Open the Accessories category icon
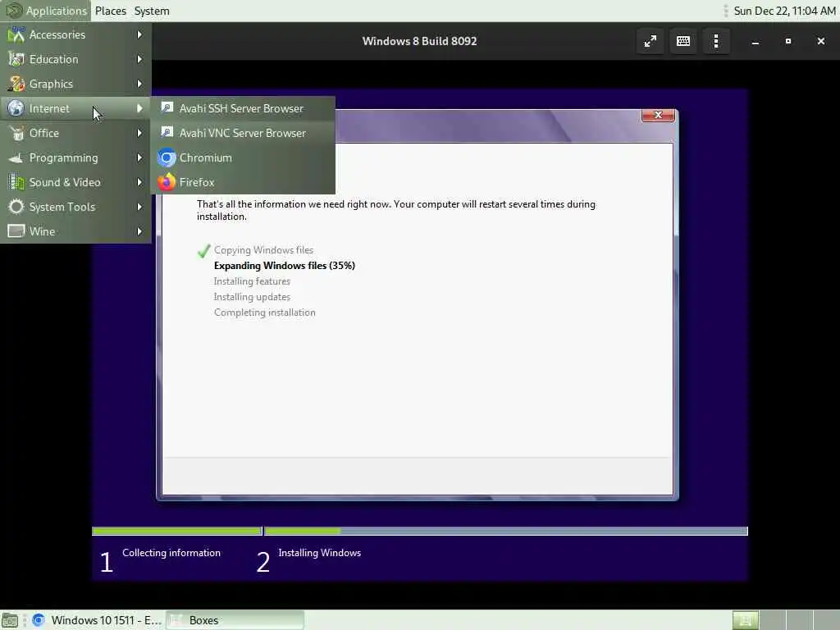Screen dimensions: 840x630 (16, 34)
